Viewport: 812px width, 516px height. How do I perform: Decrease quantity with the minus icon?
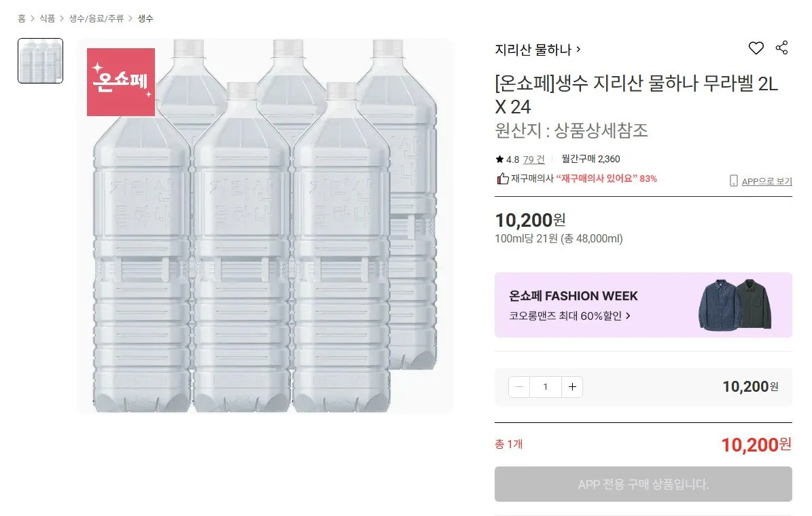point(518,386)
